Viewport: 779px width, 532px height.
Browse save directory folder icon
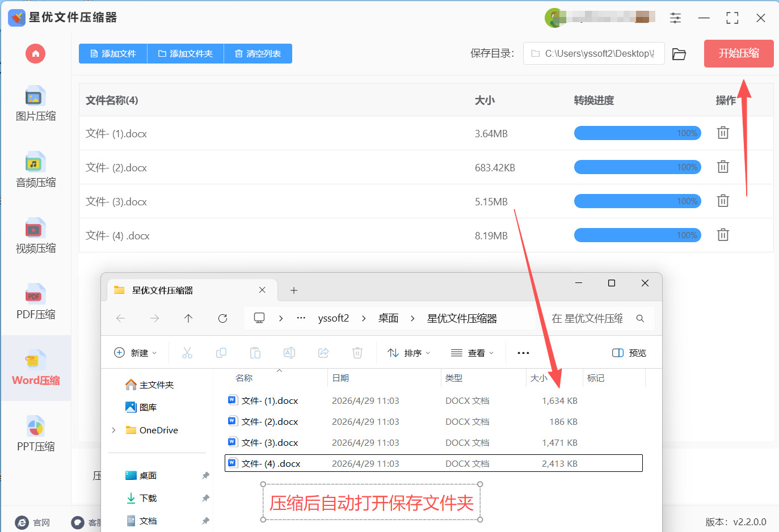tap(679, 54)
